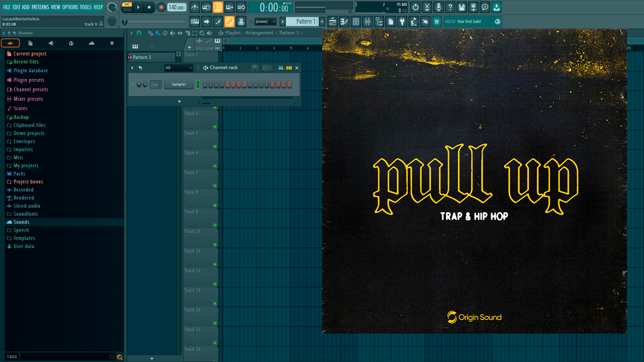Image resolution: width=644 pixels, height=362 pixels.
Task: Toggle loop recording button
Action: [241, 7]
